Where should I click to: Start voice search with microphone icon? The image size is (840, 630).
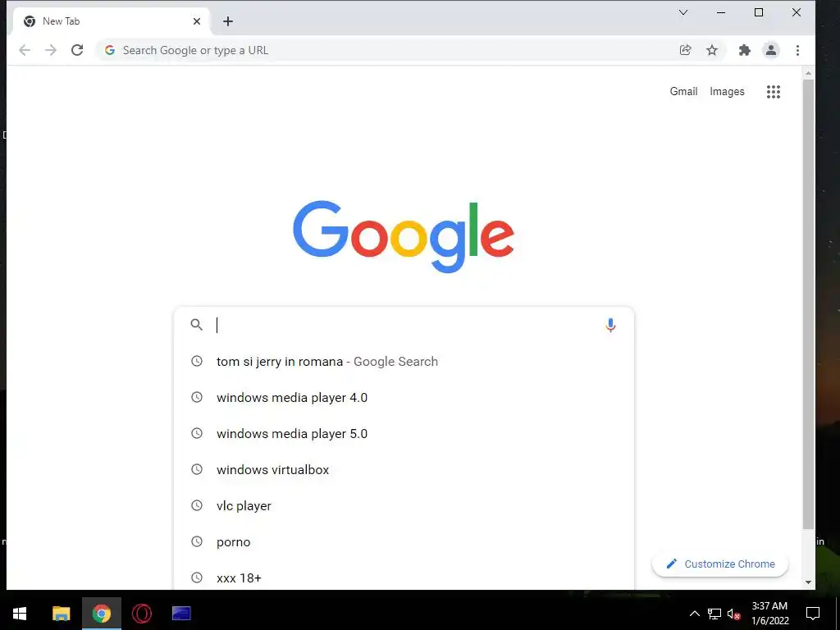[610, 325]
